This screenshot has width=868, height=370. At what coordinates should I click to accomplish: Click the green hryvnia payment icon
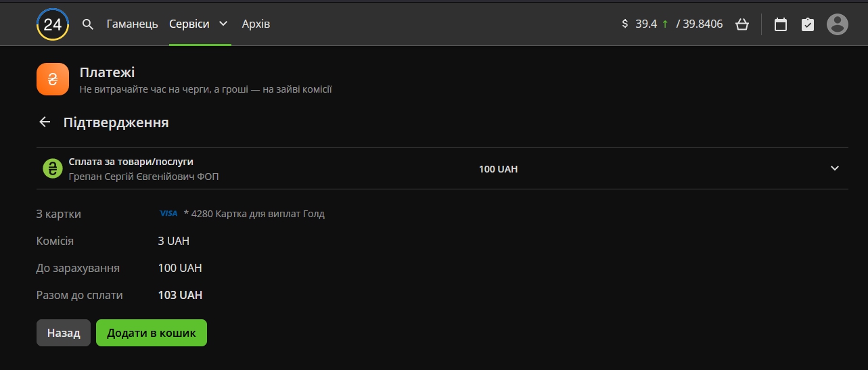52,168
